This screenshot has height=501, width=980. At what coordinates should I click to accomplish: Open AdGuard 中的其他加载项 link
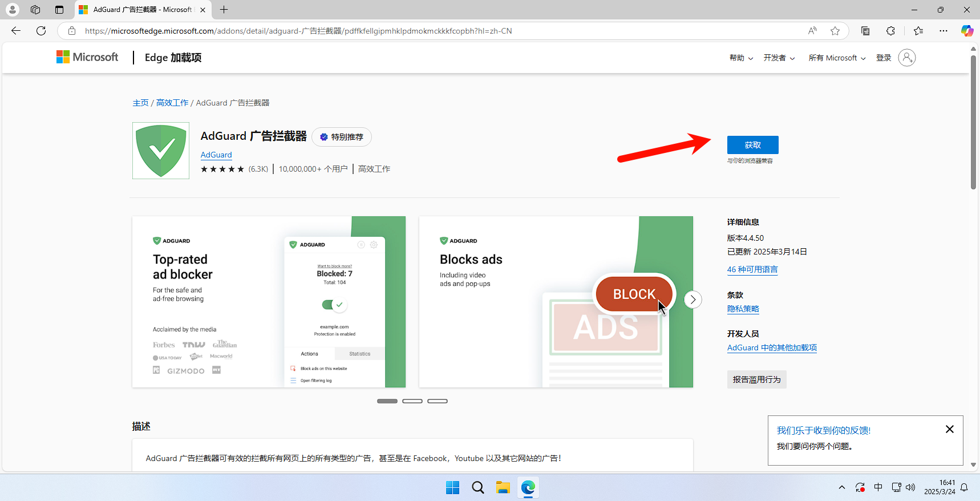772,348
